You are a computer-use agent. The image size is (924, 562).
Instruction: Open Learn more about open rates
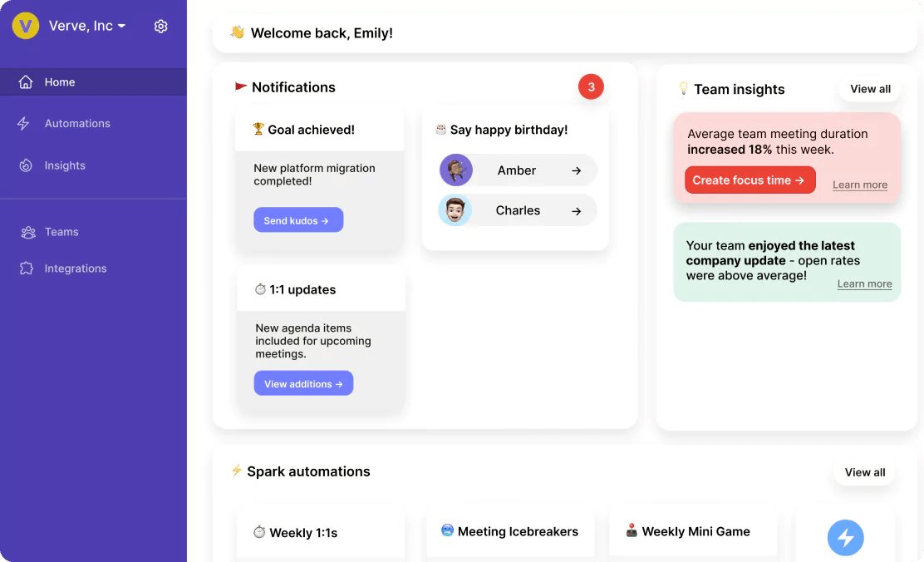click(864, 283)
